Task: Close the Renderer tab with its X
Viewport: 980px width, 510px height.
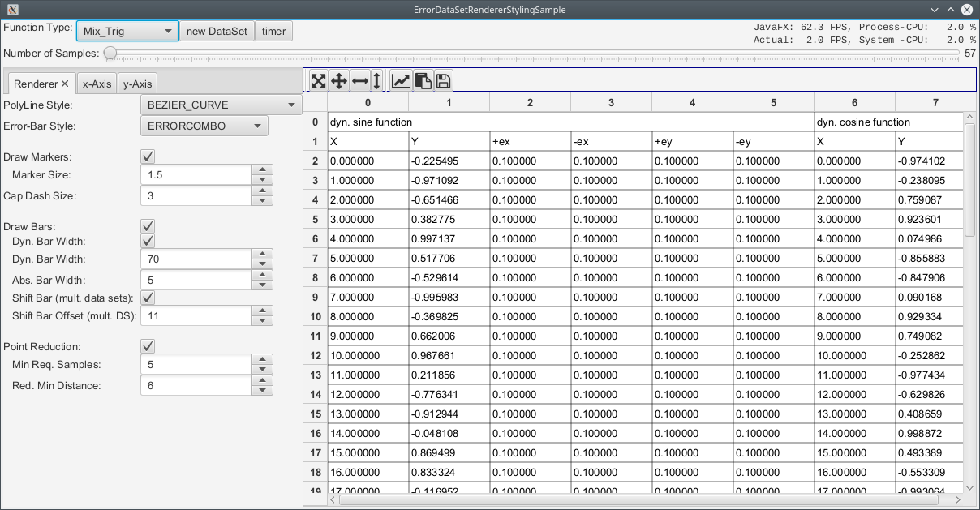Action: [65, 84]
